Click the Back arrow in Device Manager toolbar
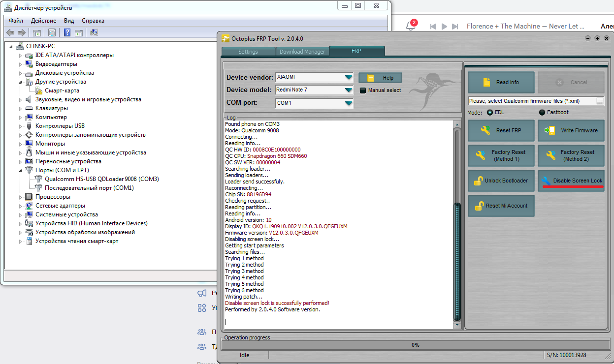Viewport: 614px width, 364px height. click(x=10, y=32)
